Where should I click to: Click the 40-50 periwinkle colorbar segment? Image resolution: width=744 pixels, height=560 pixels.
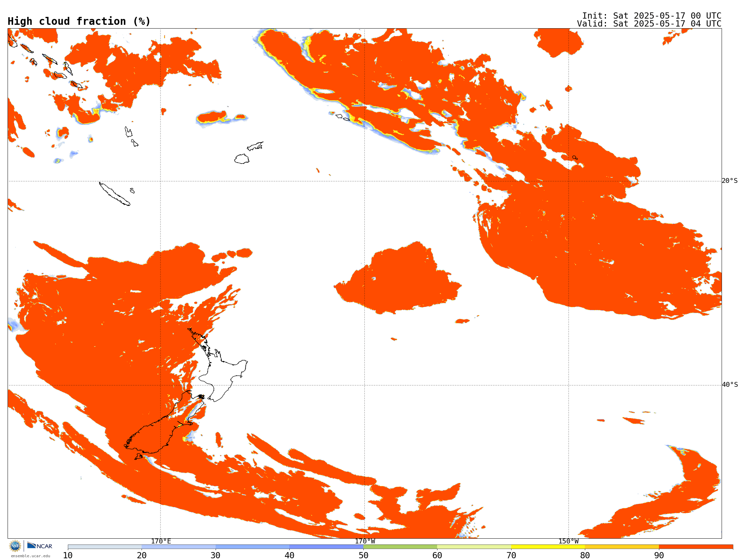pos(326,547)
